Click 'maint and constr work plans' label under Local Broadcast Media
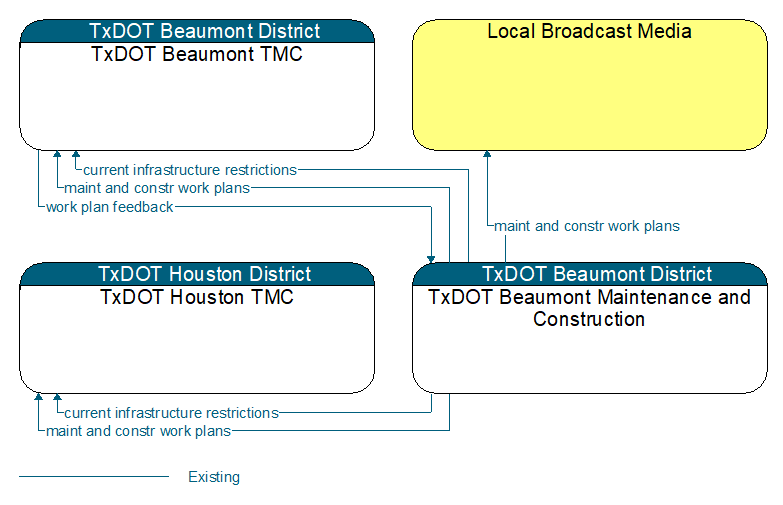Image resolution: width=783 pixels, height=505 pixels. [587, 226]
